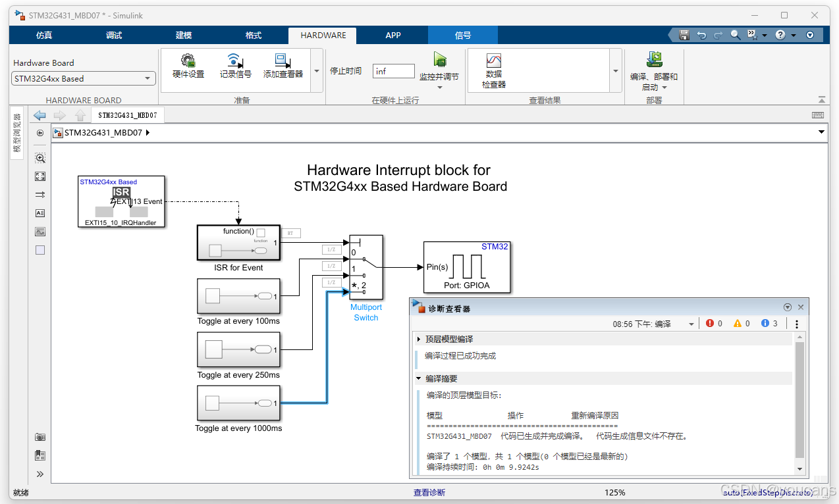Collapse 编译摘要 section
Screen dimensions: 839x504
click(419, 379)
